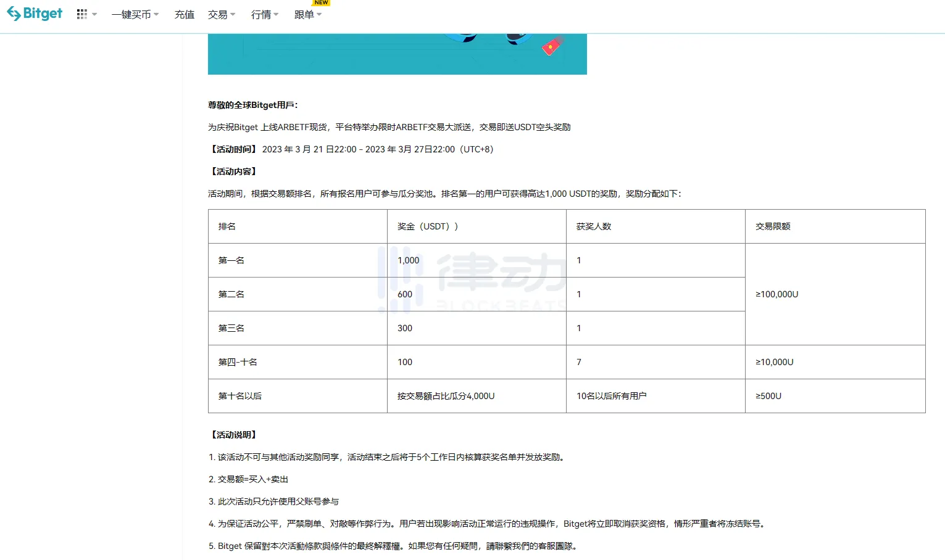
Task: Click the 排名 column header
Action: (x=227, y=226)
